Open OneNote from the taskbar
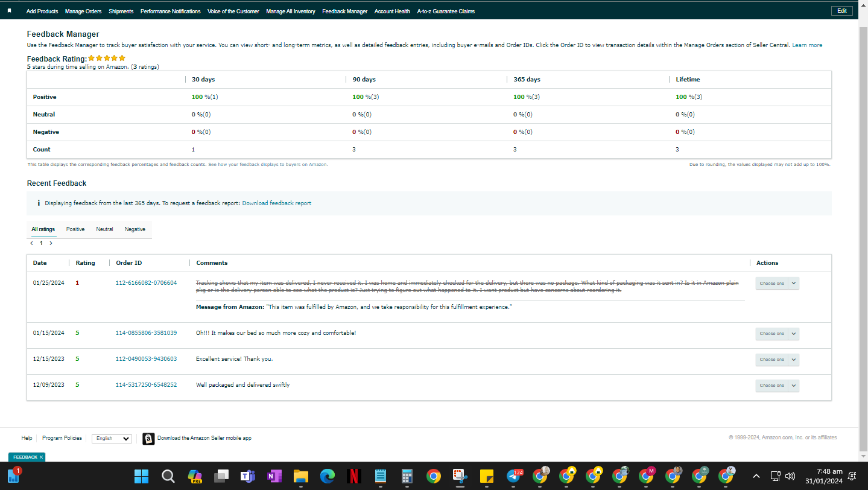 tap(274, 476)
